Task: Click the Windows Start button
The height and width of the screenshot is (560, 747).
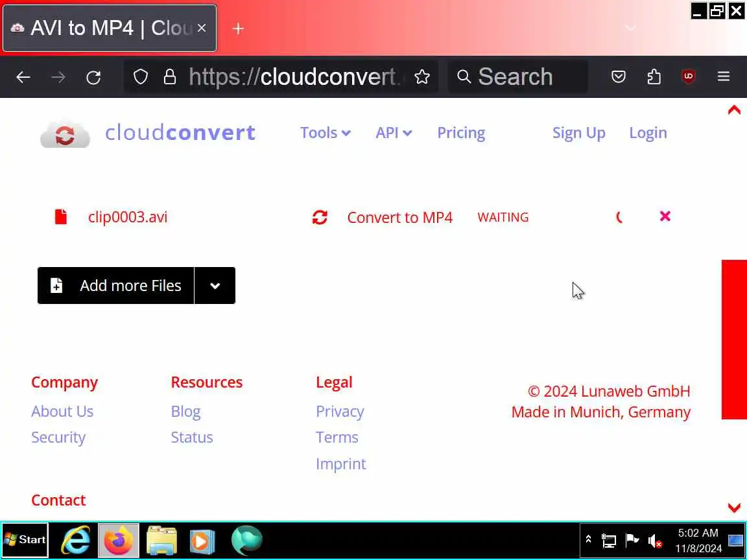Action: 25,540
